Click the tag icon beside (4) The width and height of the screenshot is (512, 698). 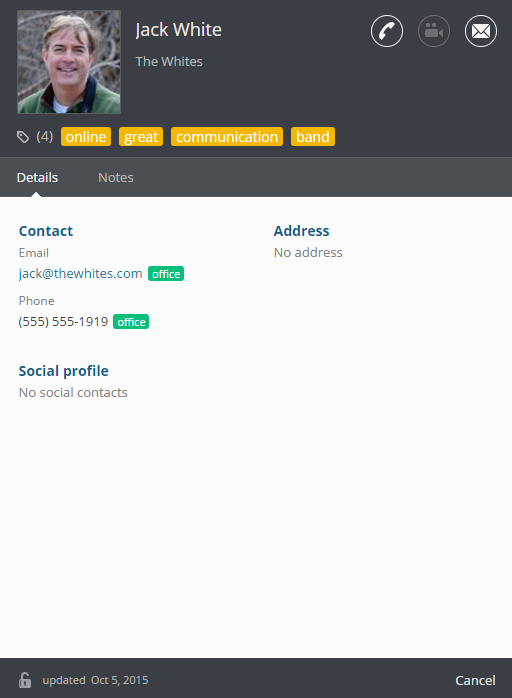pos(23,137)
